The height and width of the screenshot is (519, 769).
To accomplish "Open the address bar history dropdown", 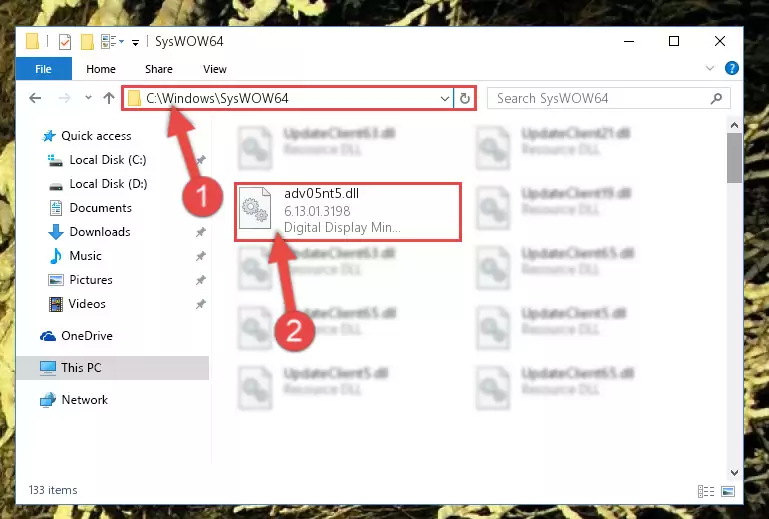I will pos(445,99).
